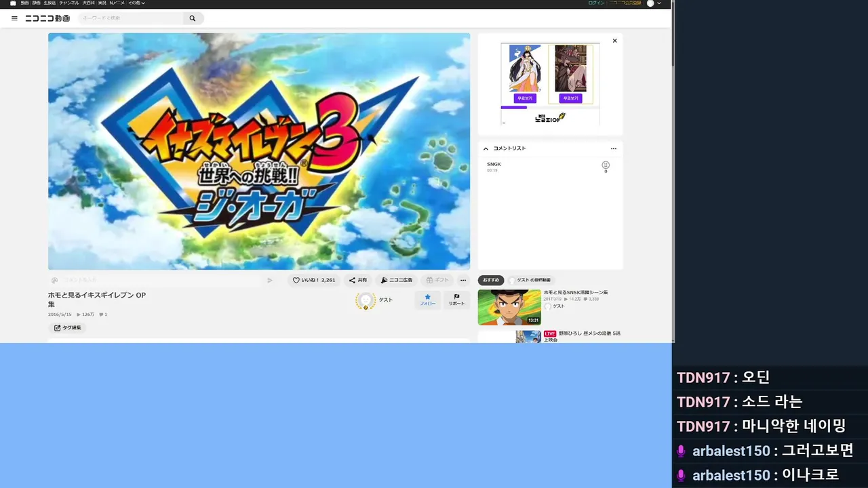Send comment with paper plane icon
868x488 pixels.
(270, 280)
